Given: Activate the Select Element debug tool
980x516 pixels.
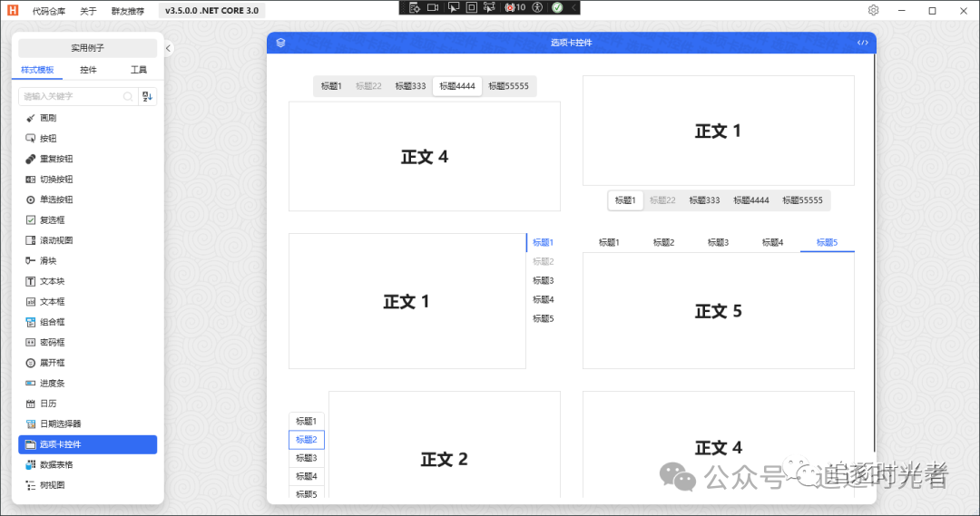Looking at the screenshot, I should (x=453, y=7).
